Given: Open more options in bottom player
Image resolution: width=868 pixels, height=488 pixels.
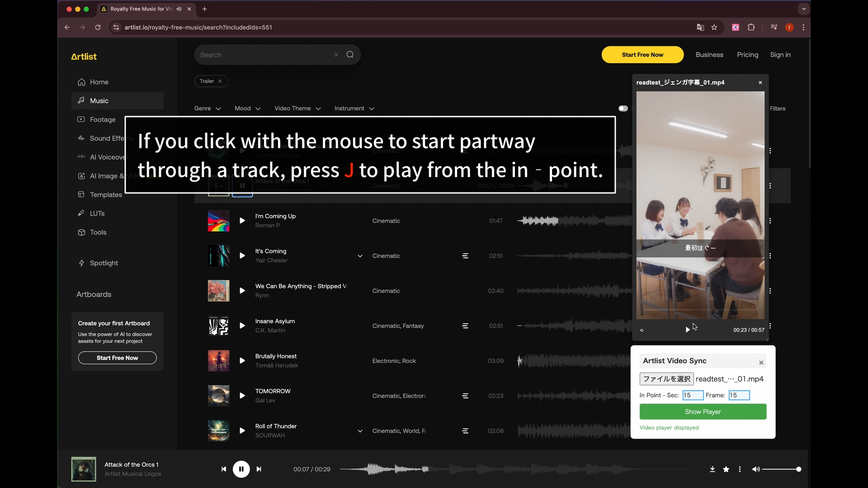Looking at the screenshot, I should pos(740,469).
